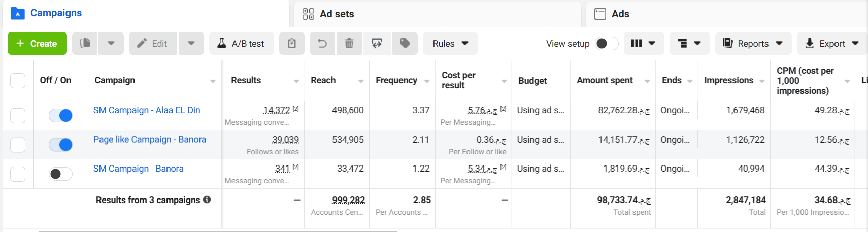
Task: Click the 341 results value
Action: pos(282,169)
